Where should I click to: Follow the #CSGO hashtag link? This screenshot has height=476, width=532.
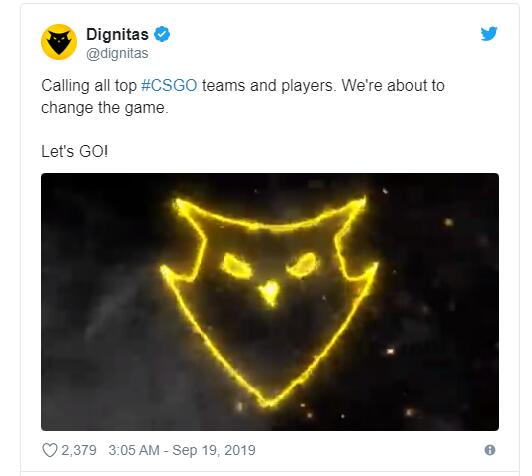click(x=169, y=85)
